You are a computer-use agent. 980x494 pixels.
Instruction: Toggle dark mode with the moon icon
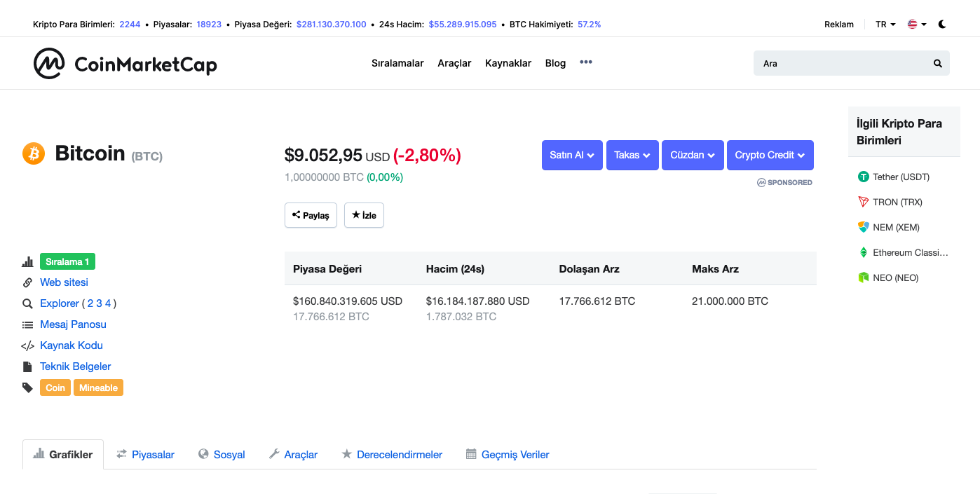click(x=942, y=24)
